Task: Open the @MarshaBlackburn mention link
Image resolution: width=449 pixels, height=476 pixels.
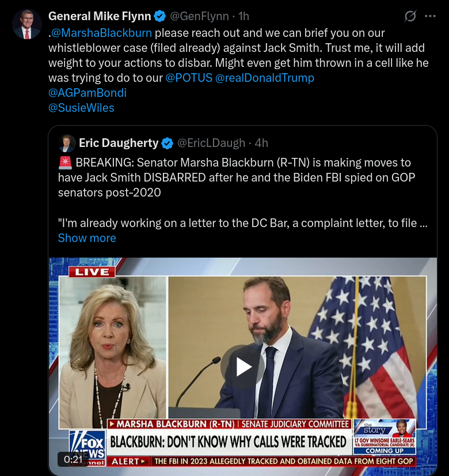Action: pos(101,33)
